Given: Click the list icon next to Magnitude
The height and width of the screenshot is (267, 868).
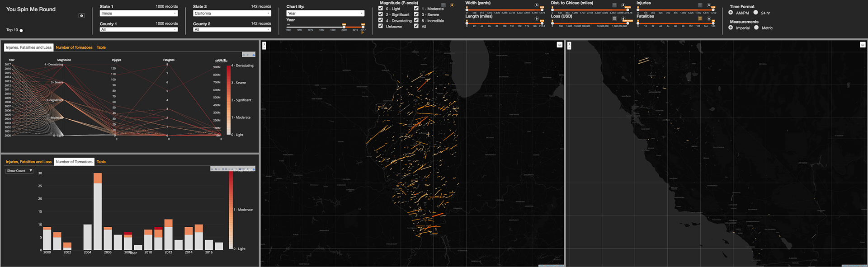Looking at the screenshot, I should [443, 5].
